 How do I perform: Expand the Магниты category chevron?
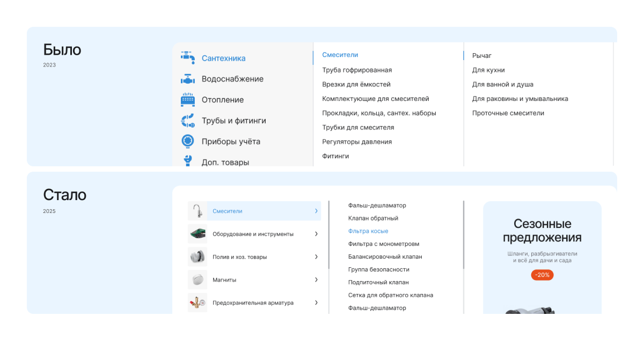pyautogui.click(x=316, y=280)
